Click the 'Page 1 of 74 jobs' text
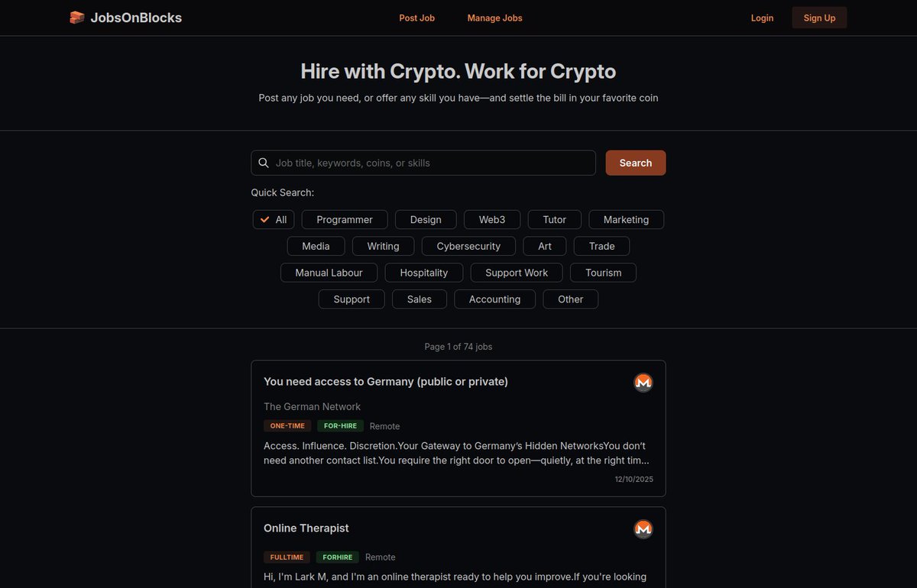The height and width of the screenshot is (588, 917). [x=458, y=347]
